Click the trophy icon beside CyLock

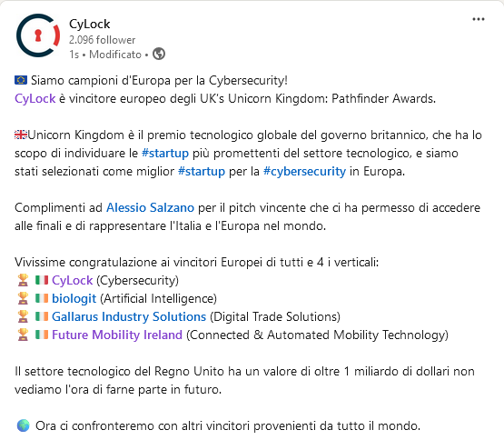click(x=23, y=280)
